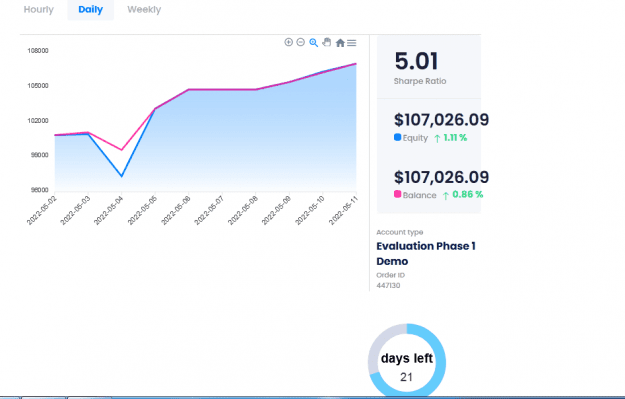Screen dimensions: 625x399
Task: Click the 2022-05-07 x-axis date label
Action: click(x=209, y=210)
